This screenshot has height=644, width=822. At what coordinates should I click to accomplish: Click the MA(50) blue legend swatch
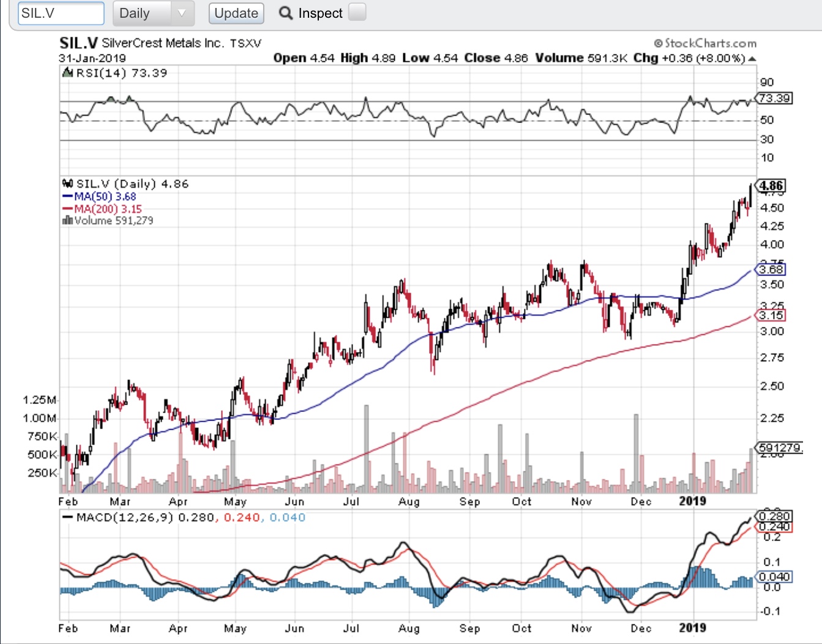tap(68, 197)
